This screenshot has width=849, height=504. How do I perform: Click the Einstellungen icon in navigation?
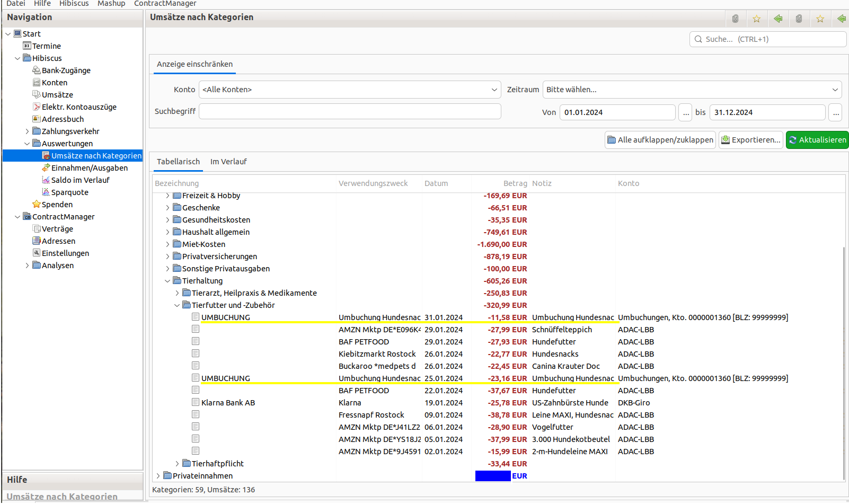(x=37, y=253)
